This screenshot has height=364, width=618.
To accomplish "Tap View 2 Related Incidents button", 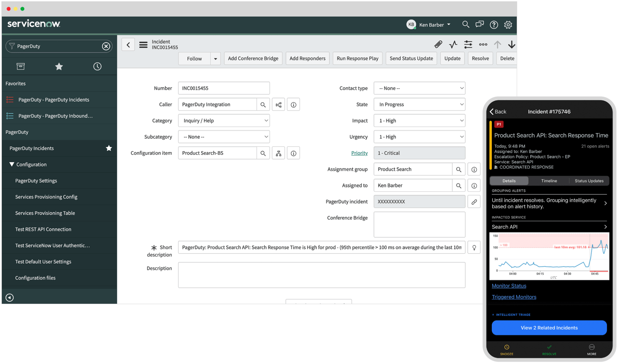I will coord(549,328).
